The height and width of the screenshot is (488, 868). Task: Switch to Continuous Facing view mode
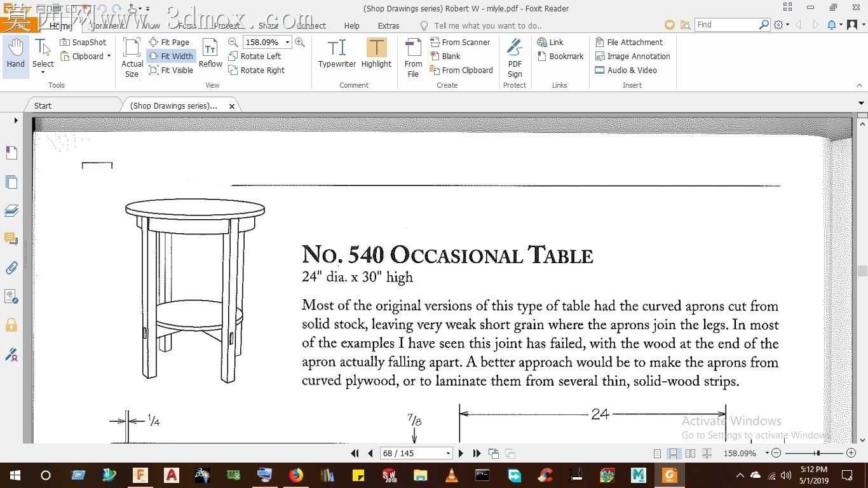pos(707,453)
